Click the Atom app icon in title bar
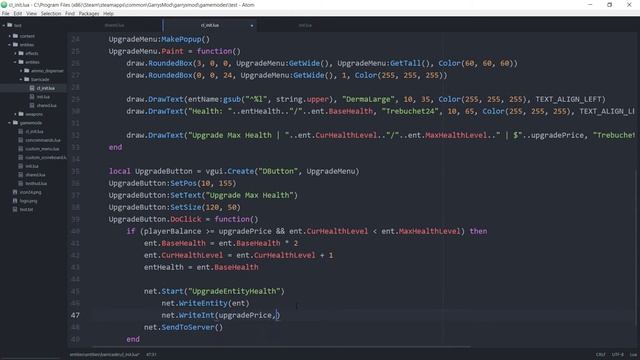The image size is (640, 360). [x=4, y=5]
